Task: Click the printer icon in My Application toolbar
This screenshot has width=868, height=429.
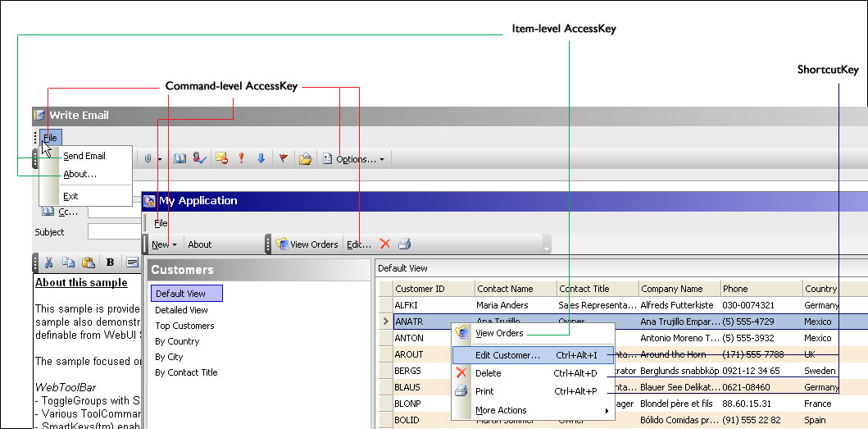Action: tap(404, 244)
